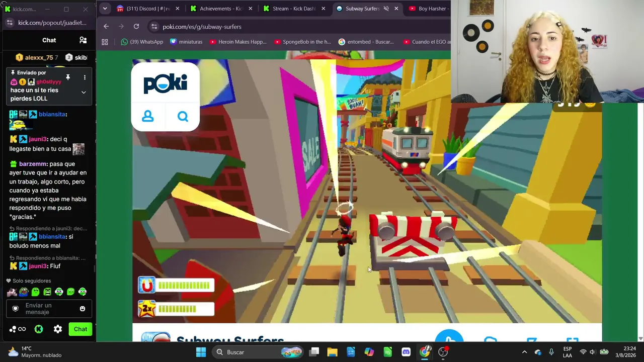
Task: Click the Poki logo
Action: (165, 83)
